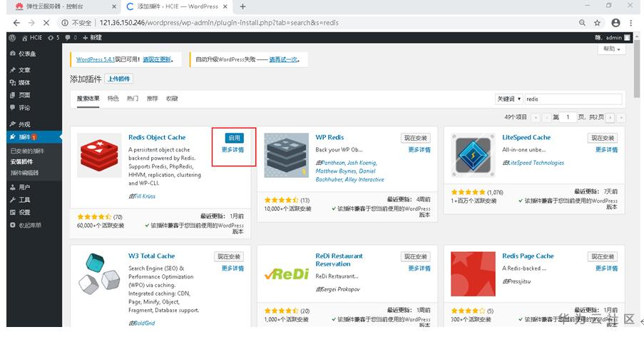Open the Redis Object Cache title link
The width and height of the screenshot is (644, 337).
tap(157, 137)
